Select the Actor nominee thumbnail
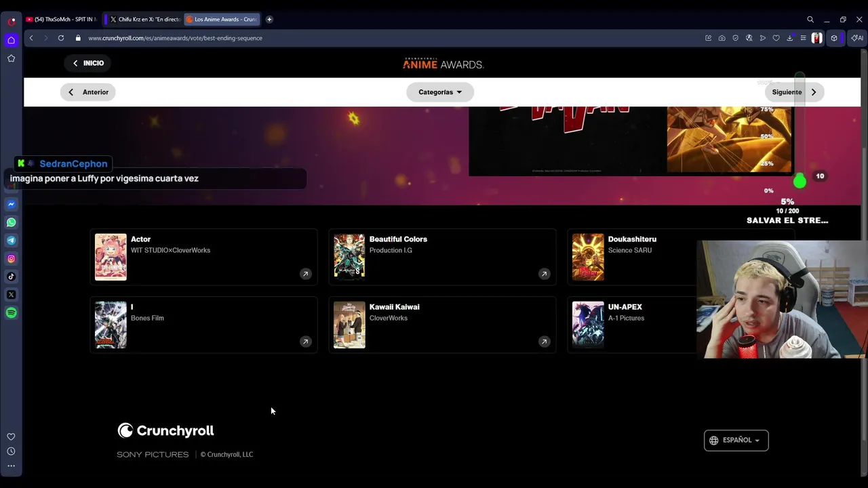The height and width of the screenshot is (488, 868). coord(111,257)
